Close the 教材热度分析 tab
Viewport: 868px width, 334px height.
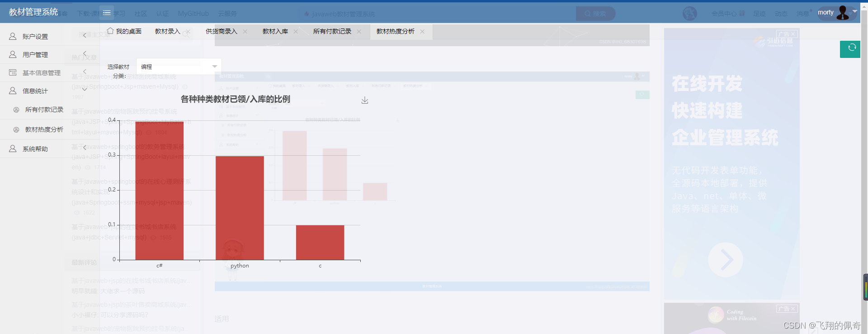point(422,31)
